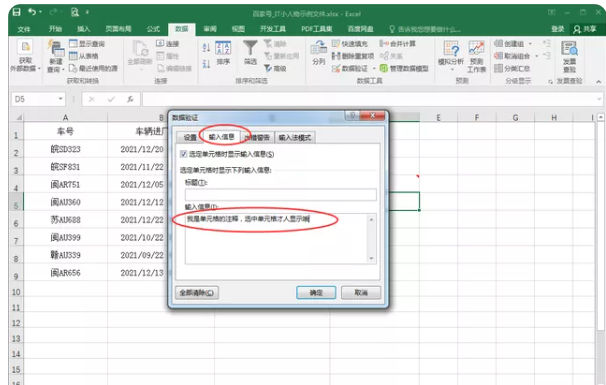
Task: Click the 共享 (Share) button
Action: (x=585, y=29)
